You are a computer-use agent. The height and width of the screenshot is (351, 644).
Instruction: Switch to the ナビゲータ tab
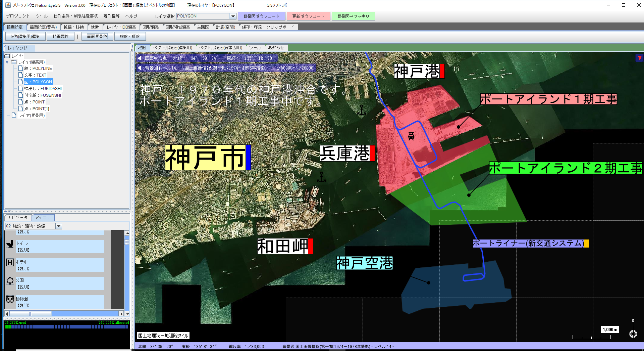tap(17, 218)
